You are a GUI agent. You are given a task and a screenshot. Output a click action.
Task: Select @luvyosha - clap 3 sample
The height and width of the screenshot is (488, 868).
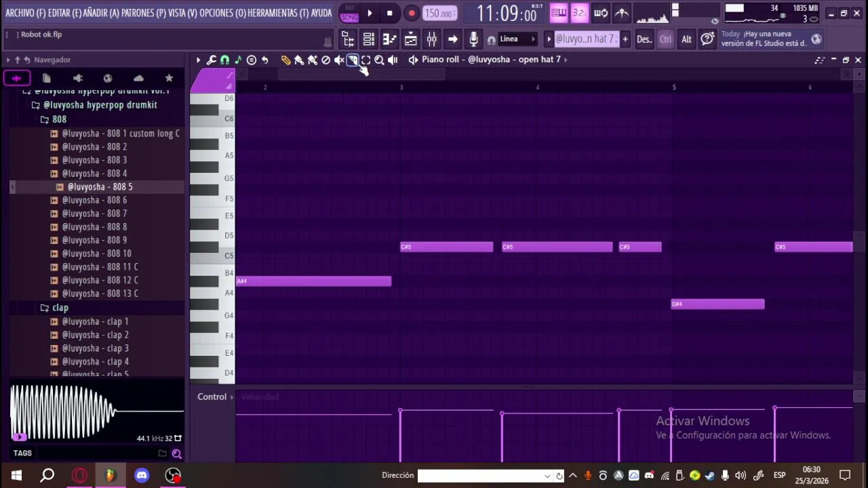[x=95, y=348]
